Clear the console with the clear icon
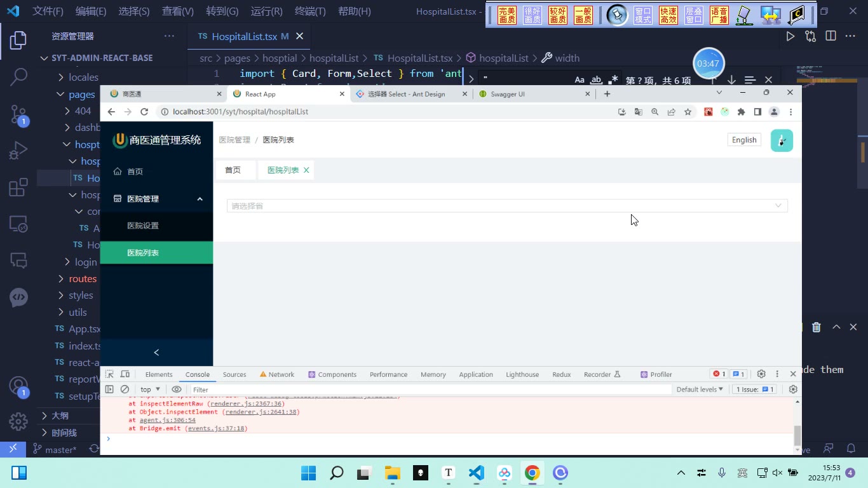This screenshot has height=488, width=868. [125, 390]
